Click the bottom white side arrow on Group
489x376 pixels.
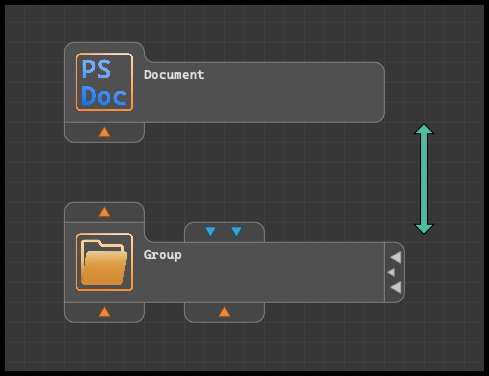396,287
